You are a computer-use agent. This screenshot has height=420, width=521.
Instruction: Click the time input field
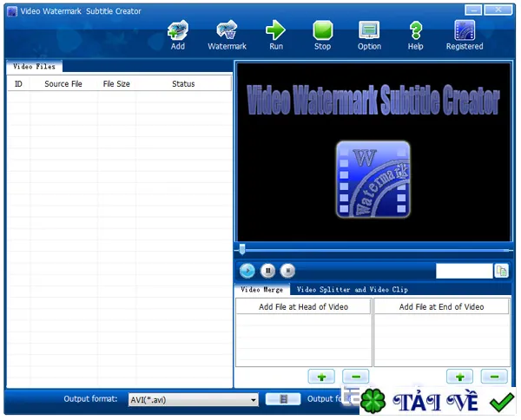click(x=465, y=272)
